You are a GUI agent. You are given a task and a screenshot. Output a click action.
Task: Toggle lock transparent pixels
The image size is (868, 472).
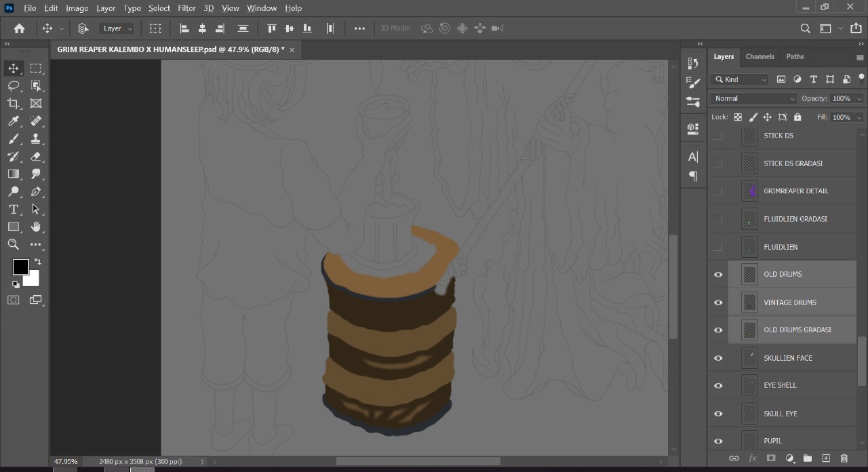tap(738, 117)
